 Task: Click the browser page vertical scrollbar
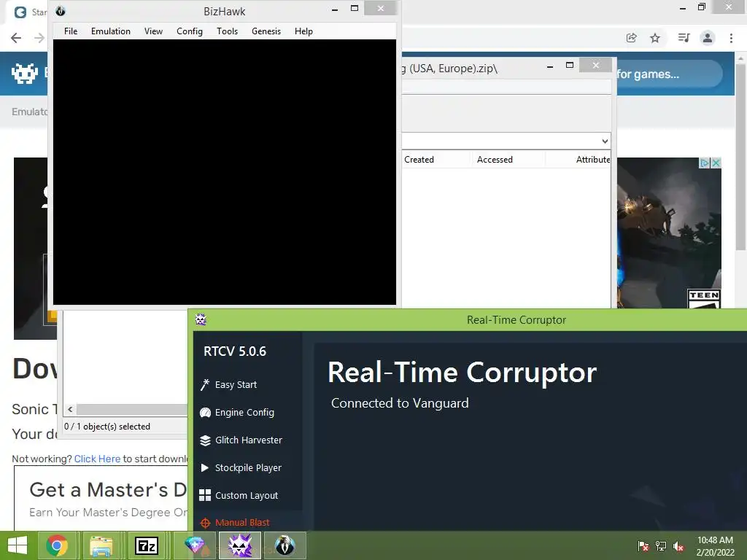tap(740, 157)
